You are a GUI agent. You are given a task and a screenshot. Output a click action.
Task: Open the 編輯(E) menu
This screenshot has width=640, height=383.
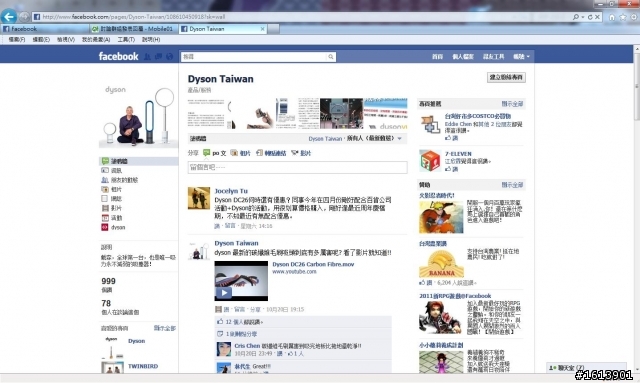41,40
